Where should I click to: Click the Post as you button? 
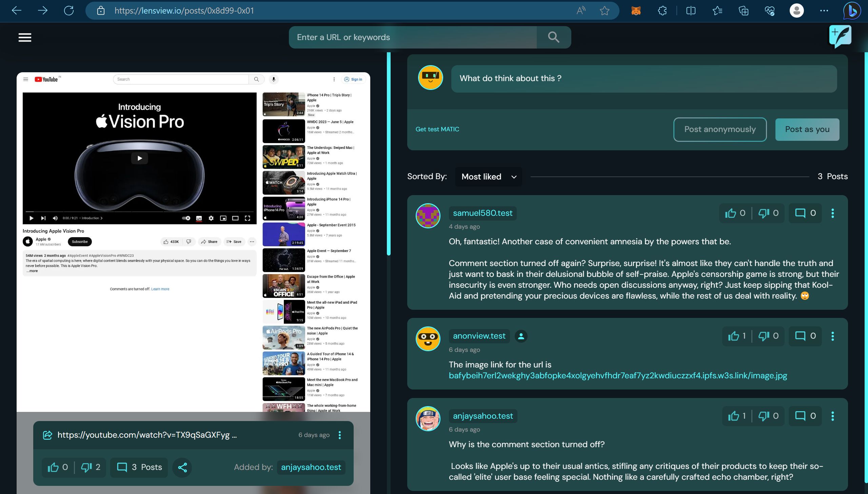807,129
